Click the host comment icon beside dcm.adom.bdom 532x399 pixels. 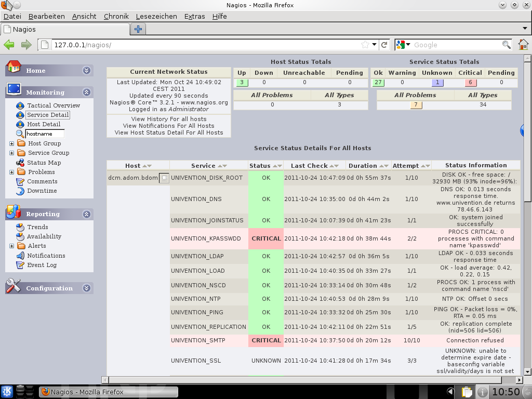[164, 178]
